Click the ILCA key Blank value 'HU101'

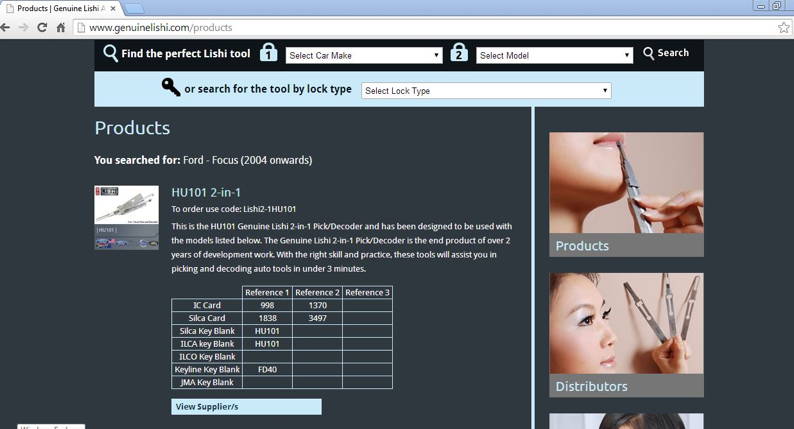click(x=267, y=344)
